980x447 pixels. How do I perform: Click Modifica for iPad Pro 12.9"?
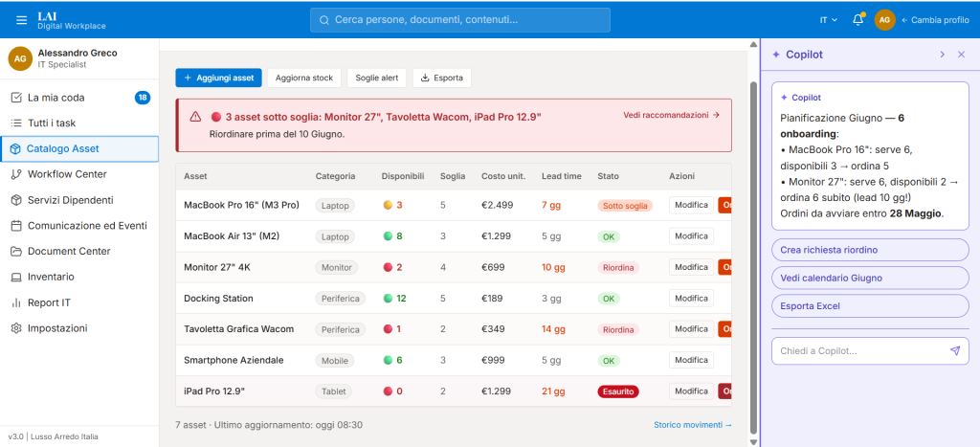coord(691,391)
